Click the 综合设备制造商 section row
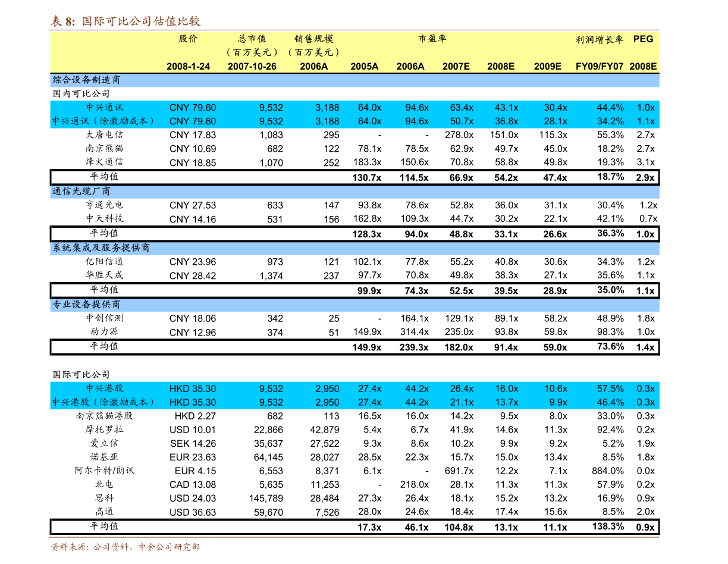Image resolution: width=728 pixels, height=564 pixels. 354,80
